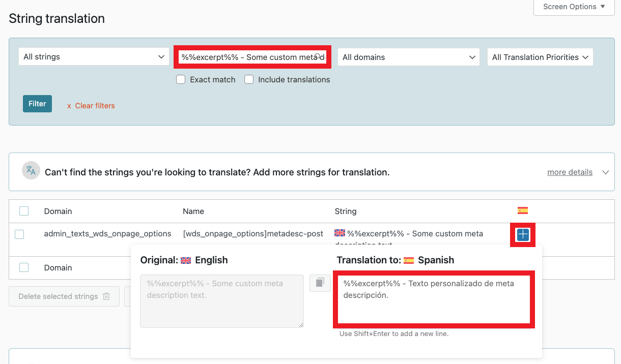The image size is (621, 364).
Task: Enable the Exact match checkbox
Action: (x=181, y=79)
